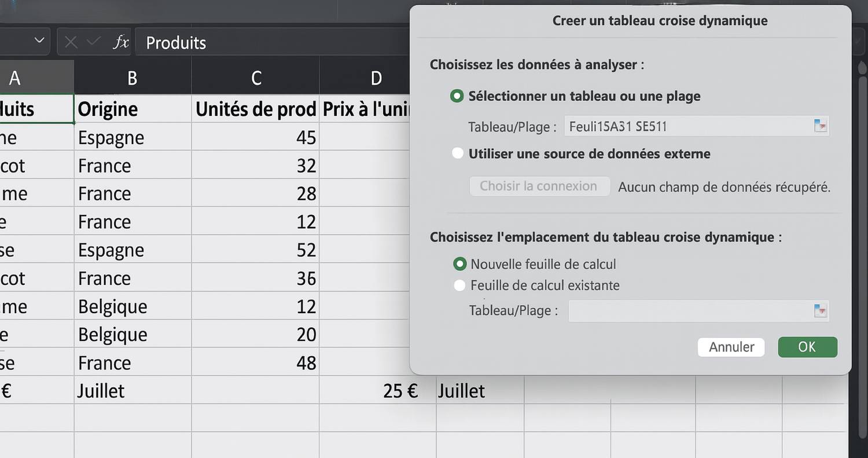868x458 pixels.
Task: Choose 'Feuille de calcul existante' radio button
Action: (x=459, y=285)
